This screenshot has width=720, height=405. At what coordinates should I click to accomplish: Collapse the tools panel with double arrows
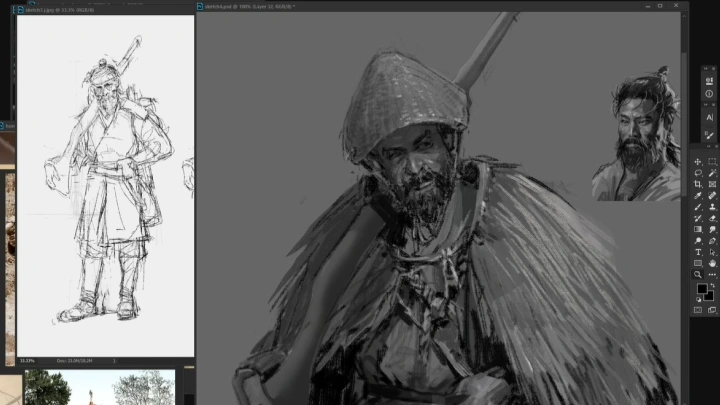pyautogui.click(x=709, y=146)
